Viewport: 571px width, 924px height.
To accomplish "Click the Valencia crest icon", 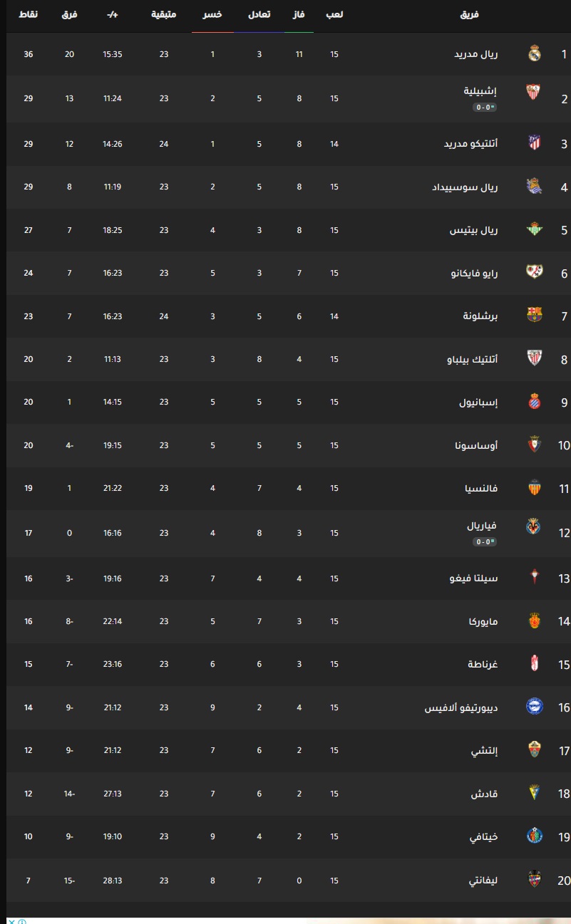I will click(534, 488).
